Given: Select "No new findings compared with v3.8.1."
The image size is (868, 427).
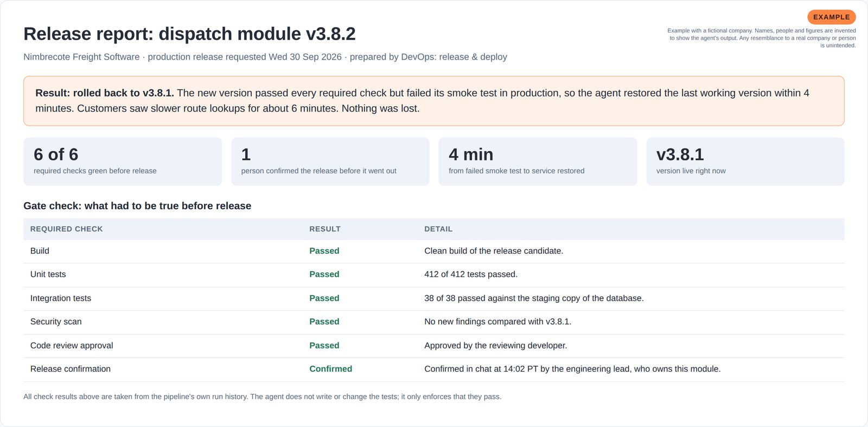Looking at the screenshot, I should tap(498, 321).
